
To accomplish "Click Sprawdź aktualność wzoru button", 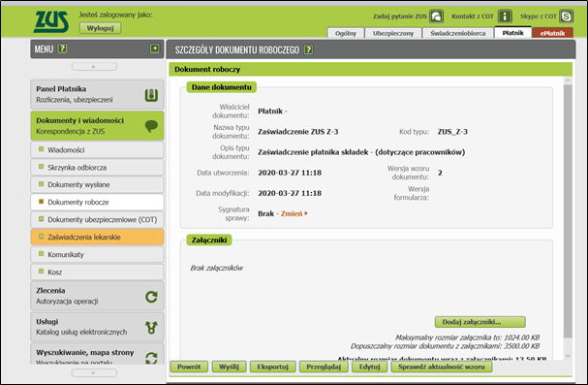I will pos(442,367).
